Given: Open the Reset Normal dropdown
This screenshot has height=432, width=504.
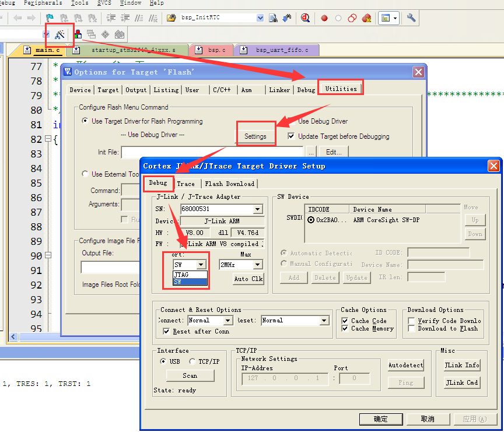Looking at the screenshot, I should (x=324, y=320).
